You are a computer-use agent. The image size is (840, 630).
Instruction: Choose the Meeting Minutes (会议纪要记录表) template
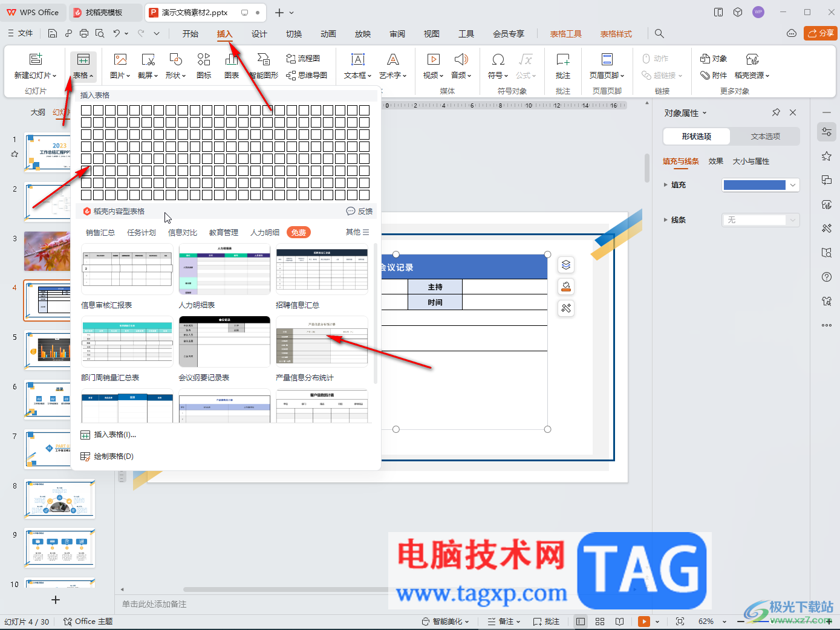pyautogui.click(x=224, y=342)
